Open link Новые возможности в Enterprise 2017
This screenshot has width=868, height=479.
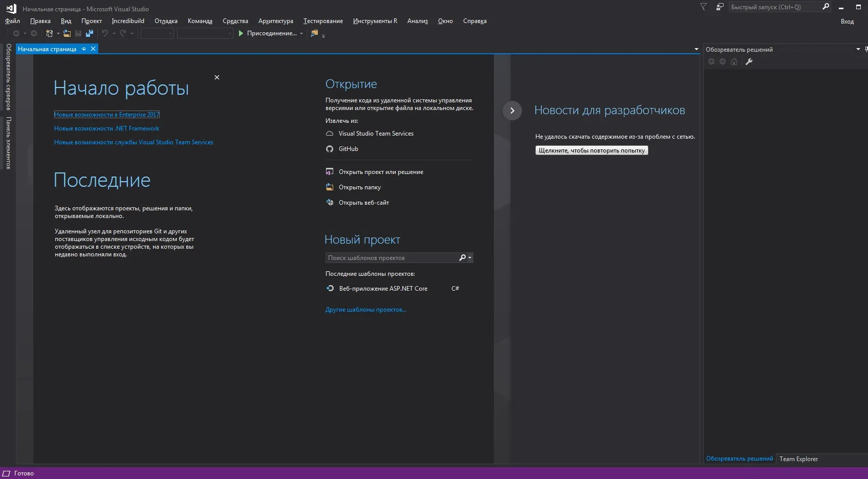[107, 115]
